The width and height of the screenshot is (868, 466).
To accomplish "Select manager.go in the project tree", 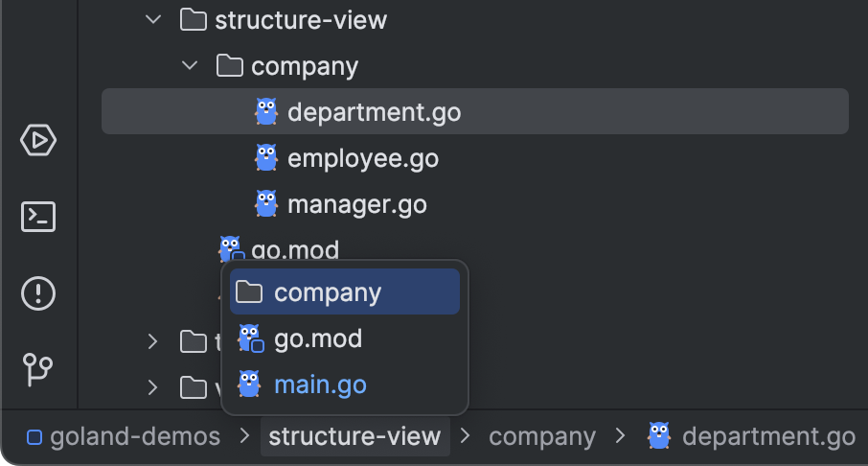I will click(x=356, y=204).
